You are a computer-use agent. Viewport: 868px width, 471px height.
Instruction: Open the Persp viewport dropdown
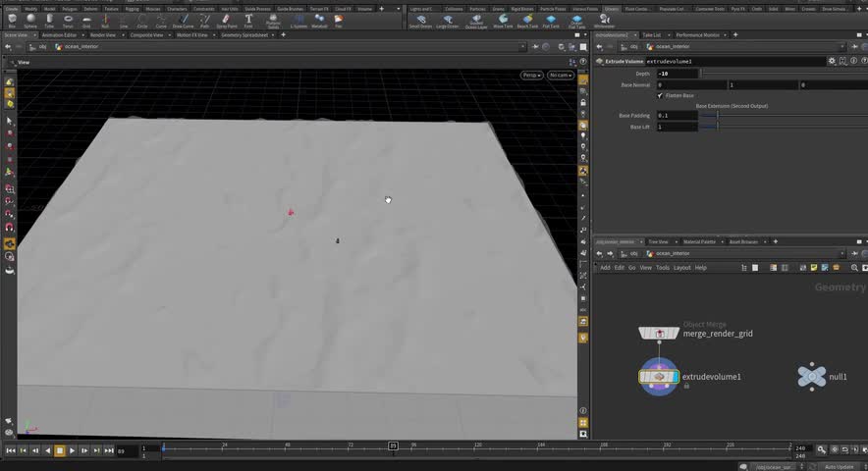(531, 76)
